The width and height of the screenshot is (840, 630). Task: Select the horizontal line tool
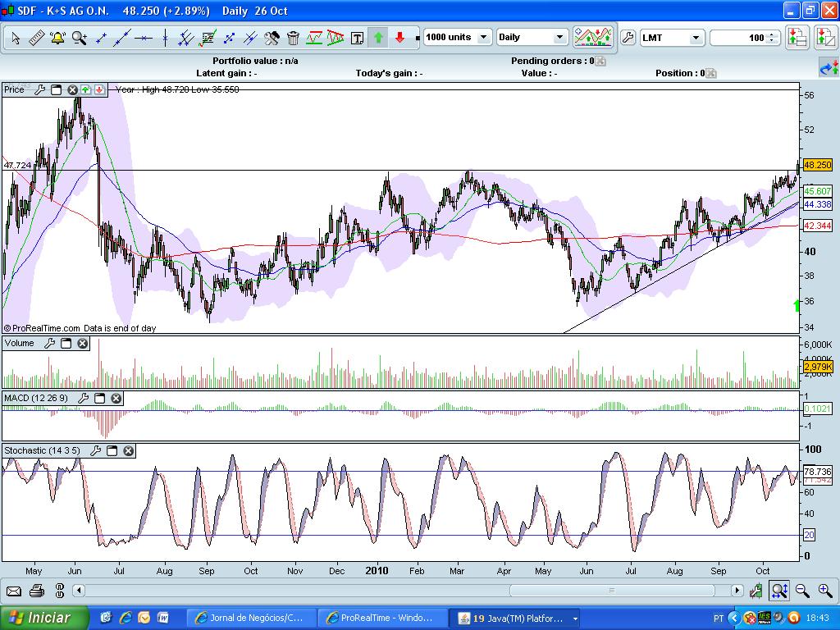[144, 38]
